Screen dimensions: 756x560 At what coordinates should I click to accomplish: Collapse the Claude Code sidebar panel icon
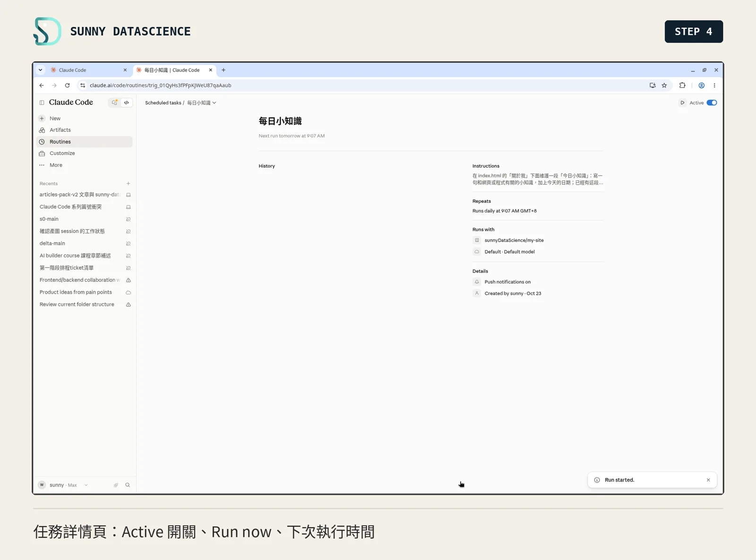pos(42,103)
